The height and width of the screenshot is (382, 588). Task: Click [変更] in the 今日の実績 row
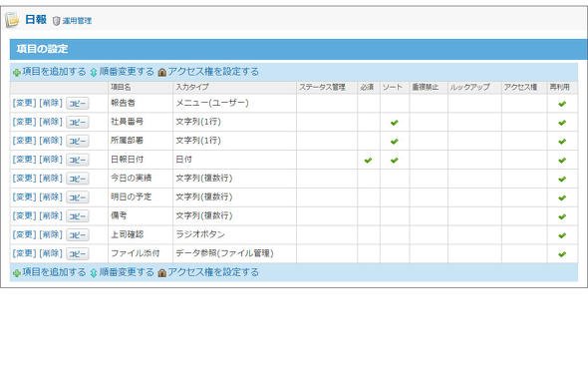[x=24, y=178]
